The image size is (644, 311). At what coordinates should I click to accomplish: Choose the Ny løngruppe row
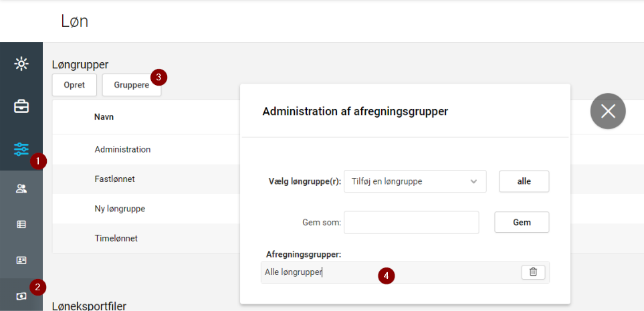[120, 209]
